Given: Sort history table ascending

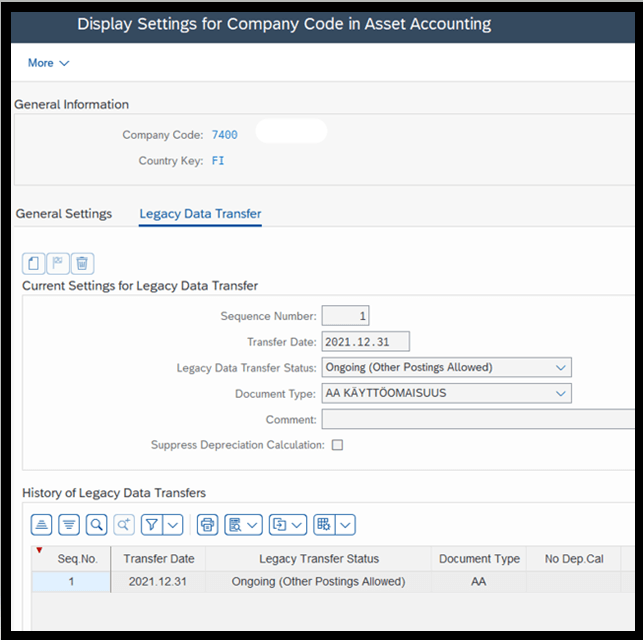Looking at the screenshot, I should click(x=41, y=525).
